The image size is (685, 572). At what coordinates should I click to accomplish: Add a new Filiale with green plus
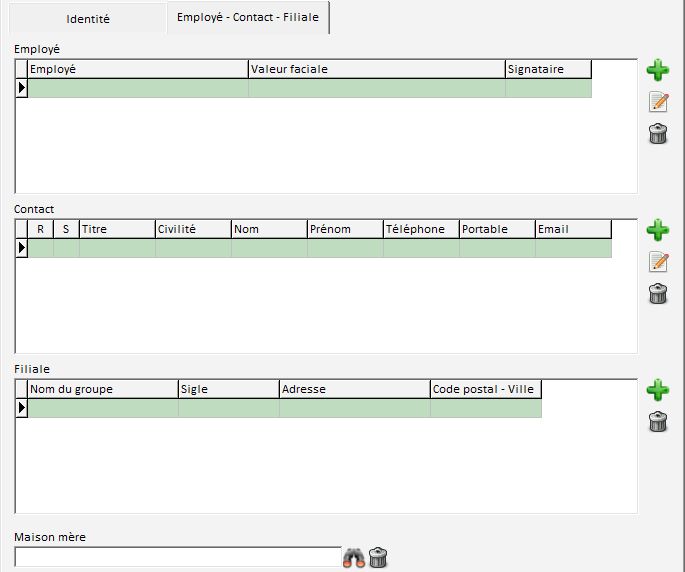pos(657,389)
